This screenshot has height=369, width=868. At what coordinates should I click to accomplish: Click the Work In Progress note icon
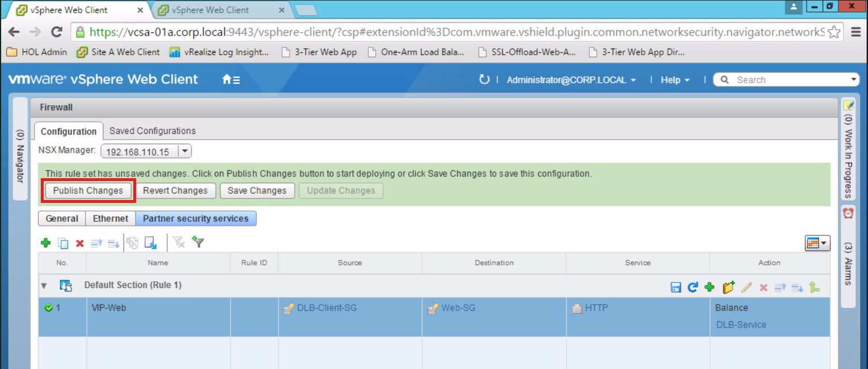click(848, 105)
